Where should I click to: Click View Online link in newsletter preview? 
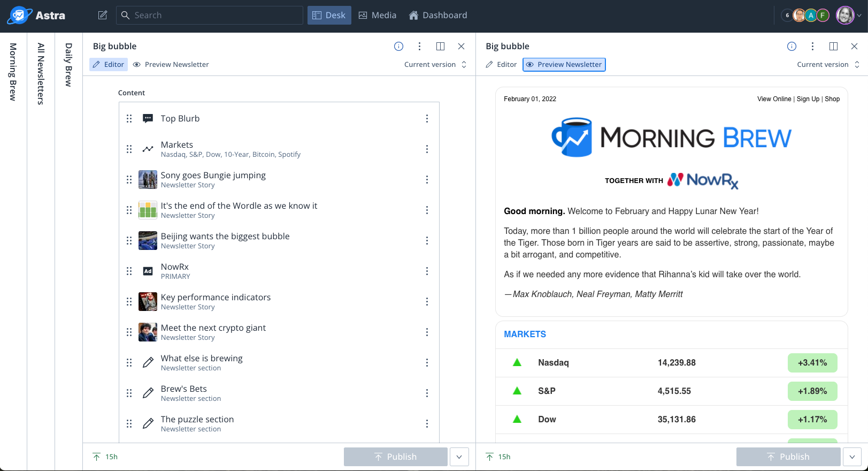coord(774,99)
